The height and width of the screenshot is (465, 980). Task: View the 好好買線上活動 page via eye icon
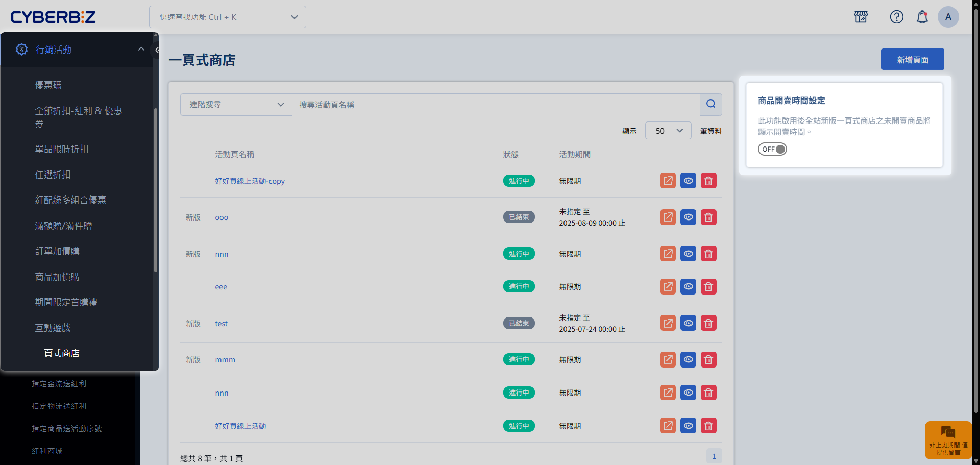click(688, 426)
